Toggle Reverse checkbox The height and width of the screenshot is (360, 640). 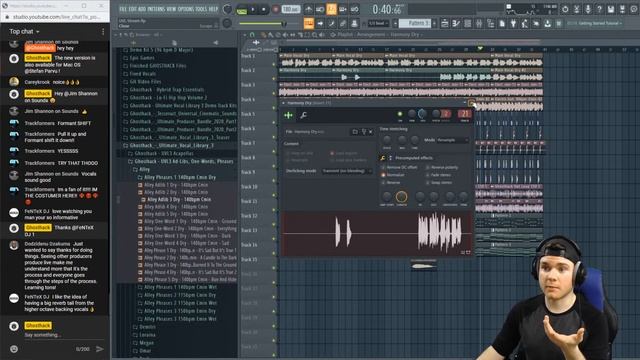pos(383,182)
